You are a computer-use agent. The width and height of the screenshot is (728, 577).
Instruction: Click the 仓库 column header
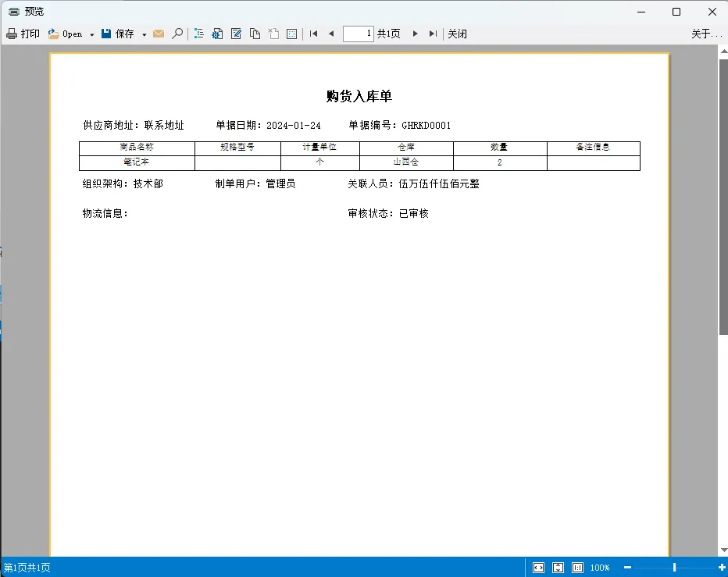coord(405,147)
